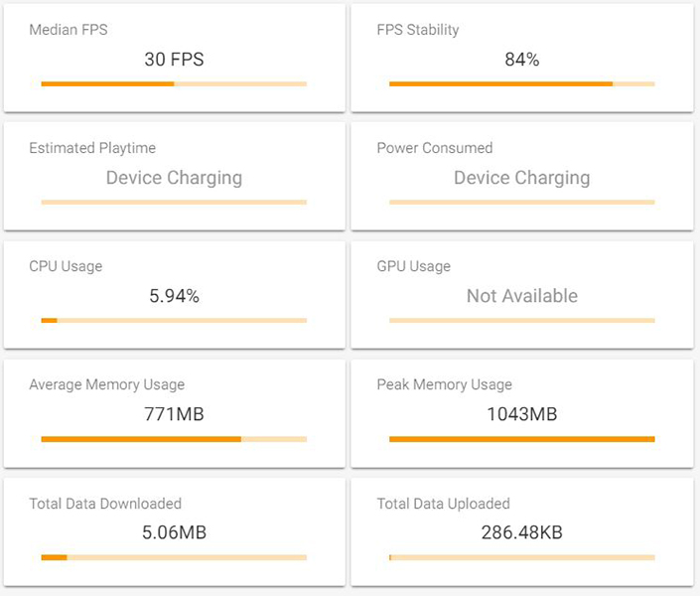Image resolution: width=700 pixels, height=596 pixels.
Task: Click the Median FPS progress bar
Action: 174,84
